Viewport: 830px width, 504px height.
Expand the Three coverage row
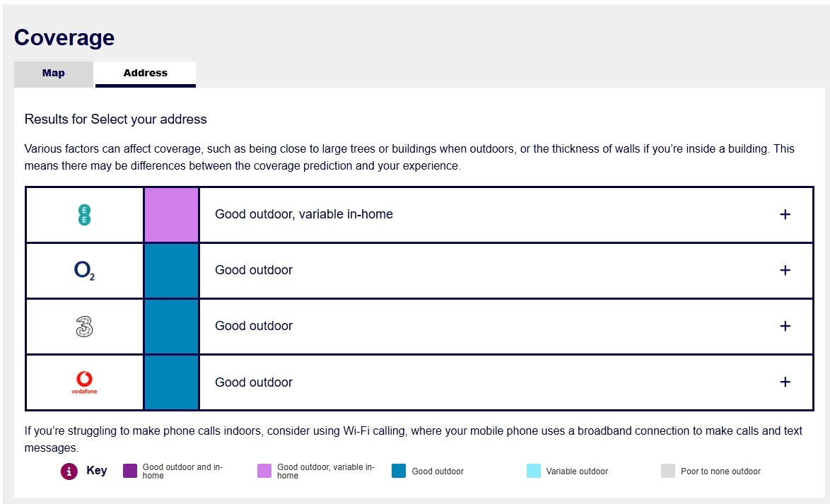[784, 326]
